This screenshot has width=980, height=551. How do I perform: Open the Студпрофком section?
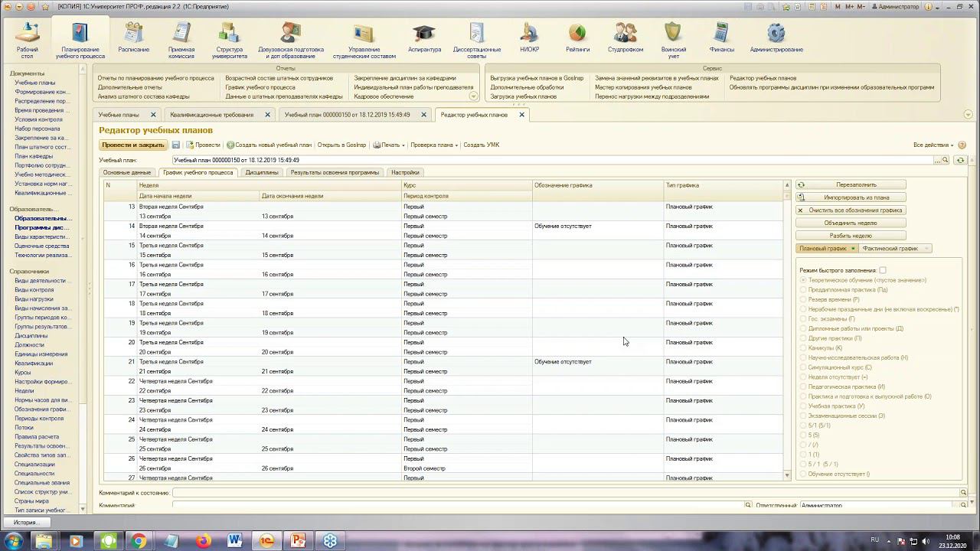(x=626, y=37)
